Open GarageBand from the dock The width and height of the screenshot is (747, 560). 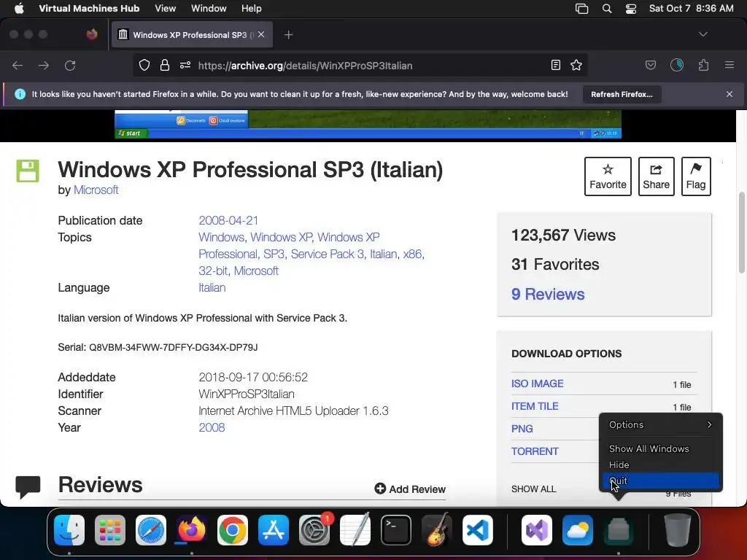(437, 530)
